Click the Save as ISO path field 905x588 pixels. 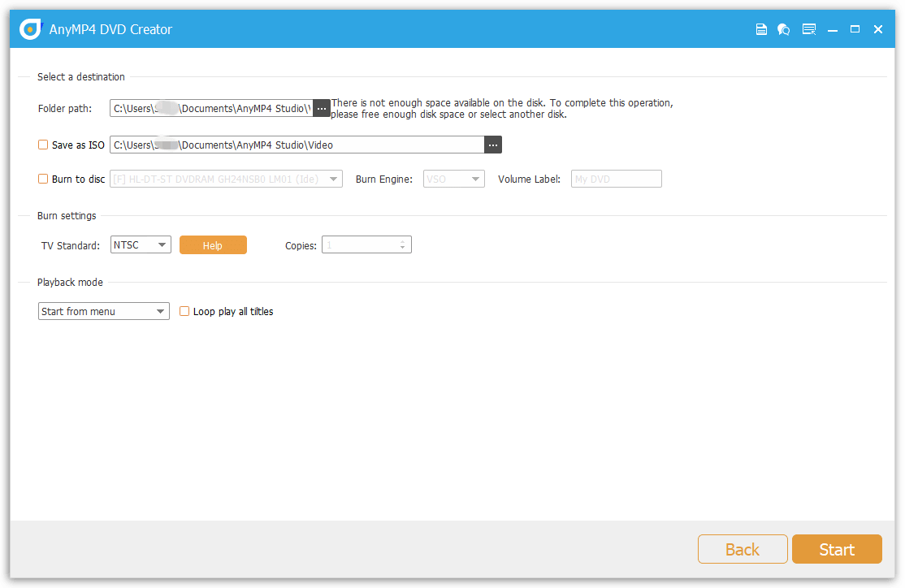(x=297, y=145)
